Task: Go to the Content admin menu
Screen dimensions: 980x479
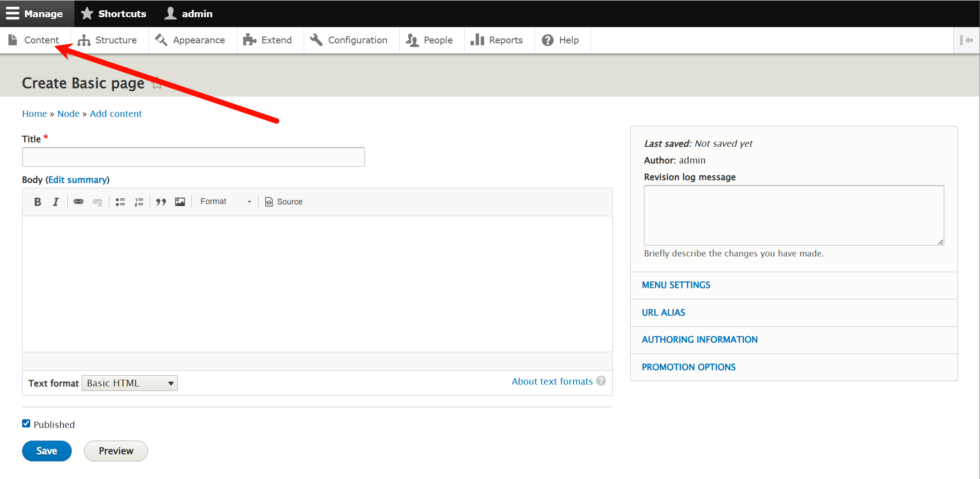Action: pyautogui.click(x=35, y=40)
